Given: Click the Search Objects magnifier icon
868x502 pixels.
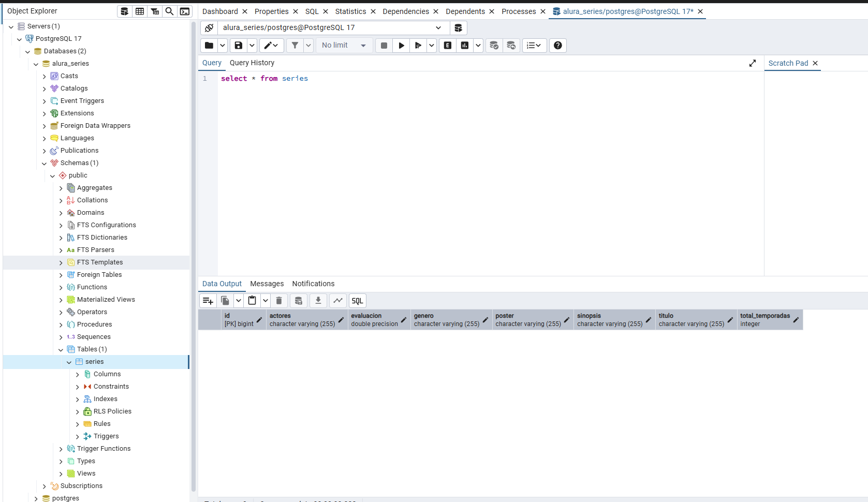Looking at the screenshot, I should (x=169, y=11).
